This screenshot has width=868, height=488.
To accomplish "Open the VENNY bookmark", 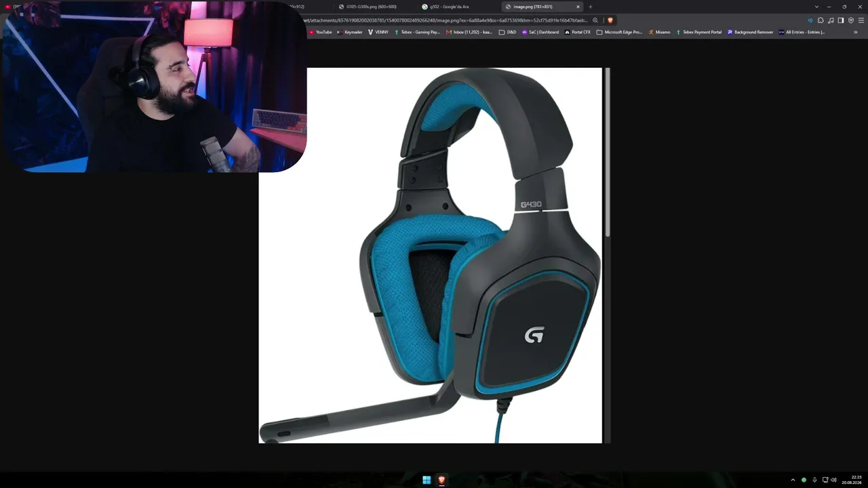I will [378, 32].
